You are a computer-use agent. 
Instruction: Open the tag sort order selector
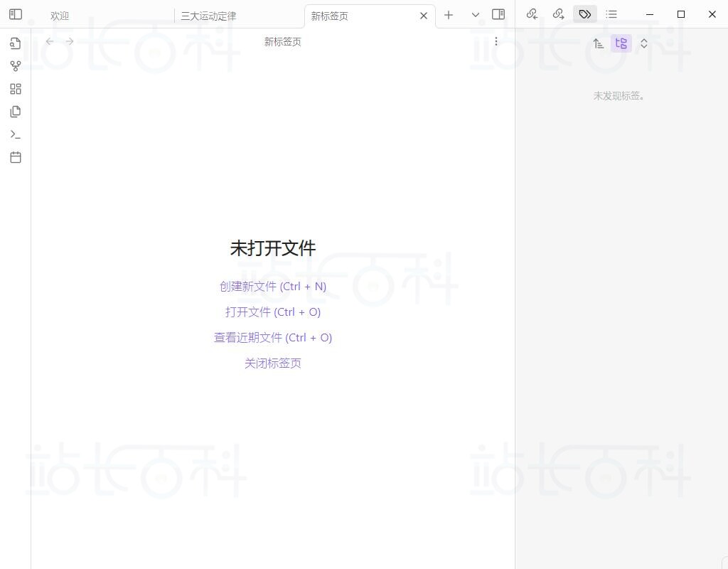point(599,43)
